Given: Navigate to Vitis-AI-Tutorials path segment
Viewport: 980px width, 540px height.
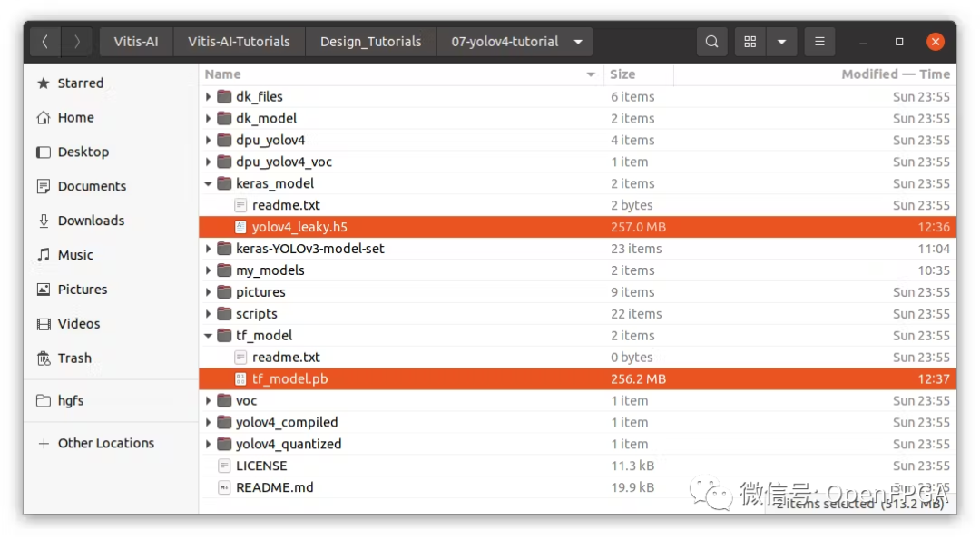Looking at the screenshot, I should [x=239, y=42].
